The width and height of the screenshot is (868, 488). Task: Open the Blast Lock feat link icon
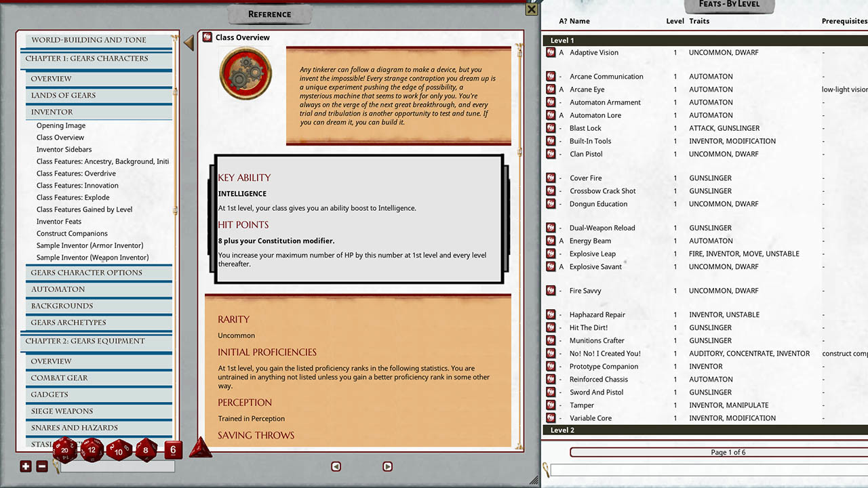point(549,128)
